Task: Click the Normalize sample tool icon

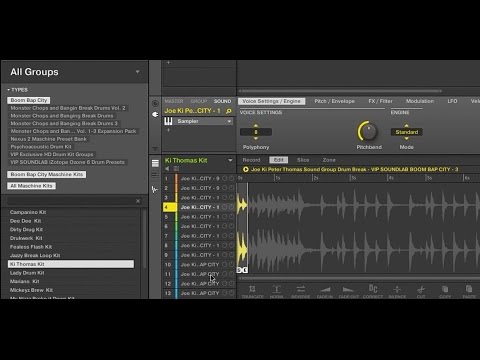Action: click(276, 289)
